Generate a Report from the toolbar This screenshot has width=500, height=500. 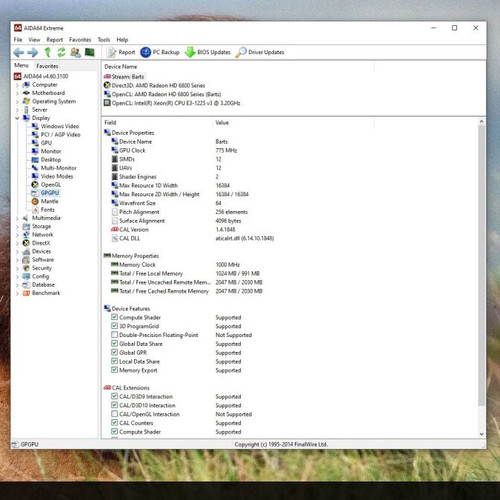(x=121, y=52)
